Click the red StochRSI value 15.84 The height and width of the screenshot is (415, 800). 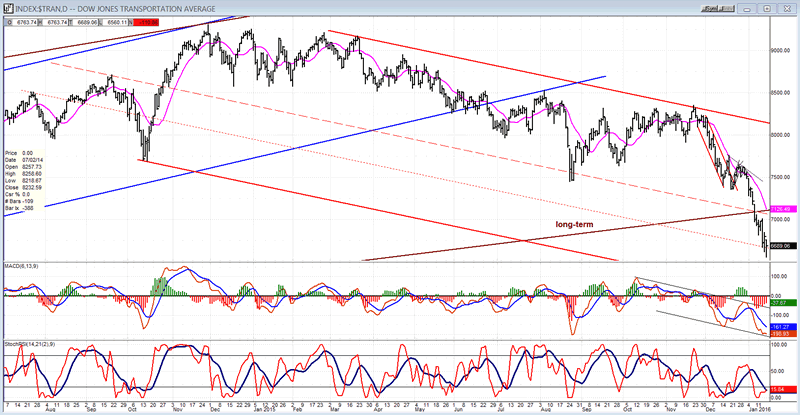784,390
